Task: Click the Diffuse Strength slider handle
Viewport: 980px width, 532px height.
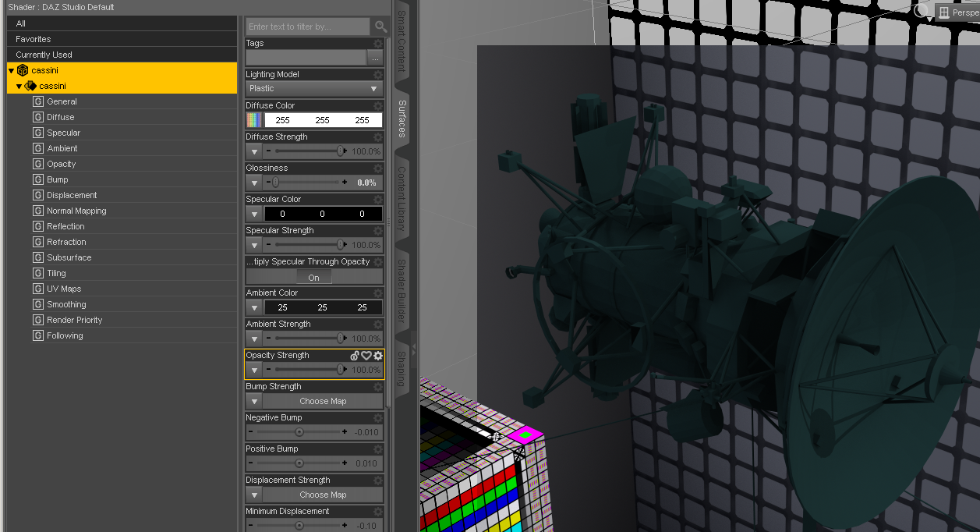Action: pyautogui.click(x=340, y=151)
